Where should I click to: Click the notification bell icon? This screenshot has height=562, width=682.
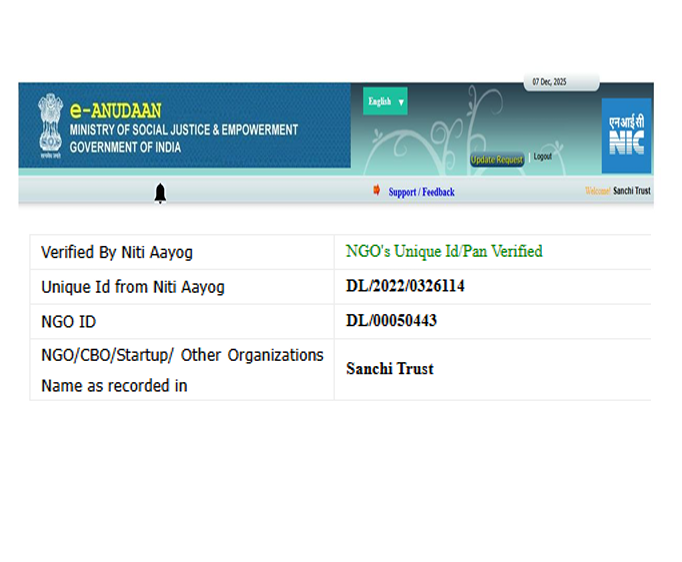pos(160,193)
